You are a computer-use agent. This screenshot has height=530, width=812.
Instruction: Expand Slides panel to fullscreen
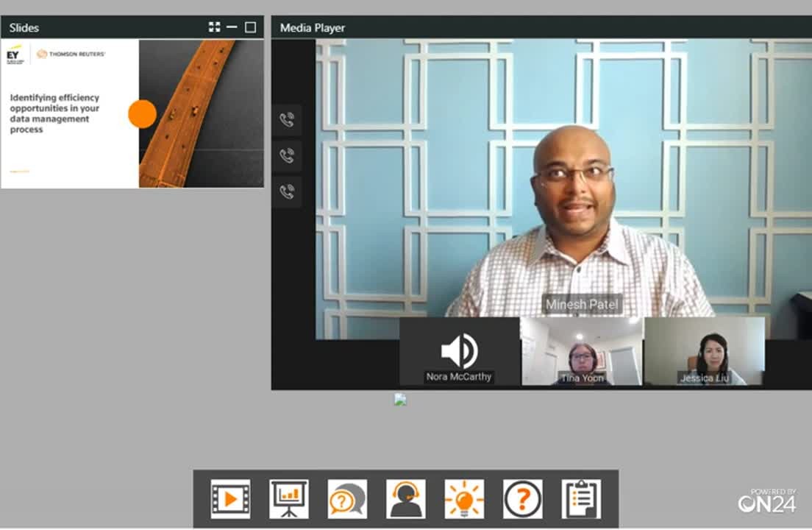(214, 27)
